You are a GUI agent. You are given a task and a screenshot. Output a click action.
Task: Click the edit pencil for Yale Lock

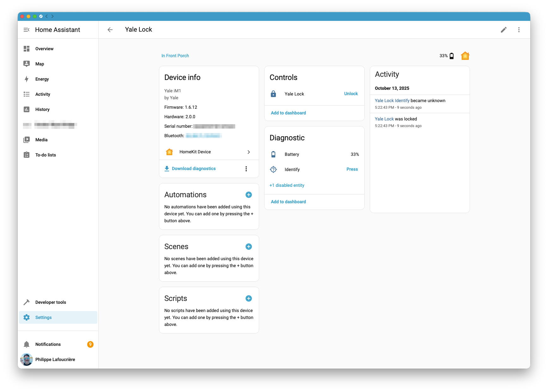click(x=504, y=29)
